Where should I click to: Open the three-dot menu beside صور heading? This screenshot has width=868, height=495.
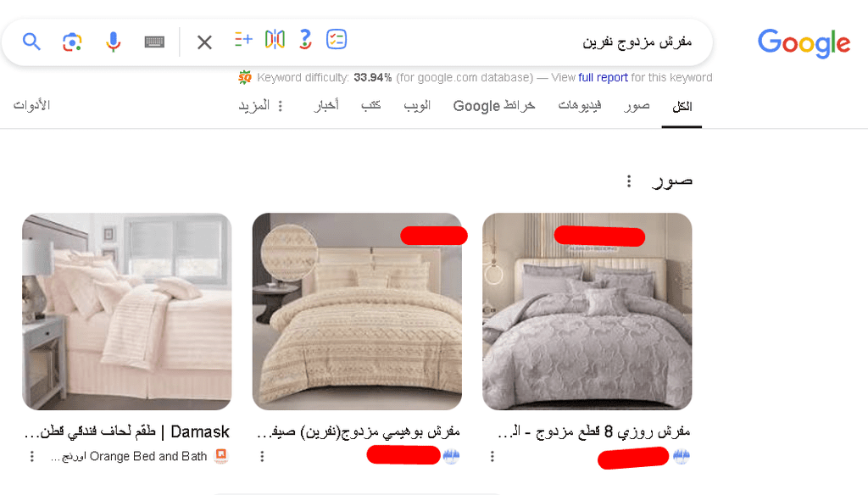click(629, 181)
